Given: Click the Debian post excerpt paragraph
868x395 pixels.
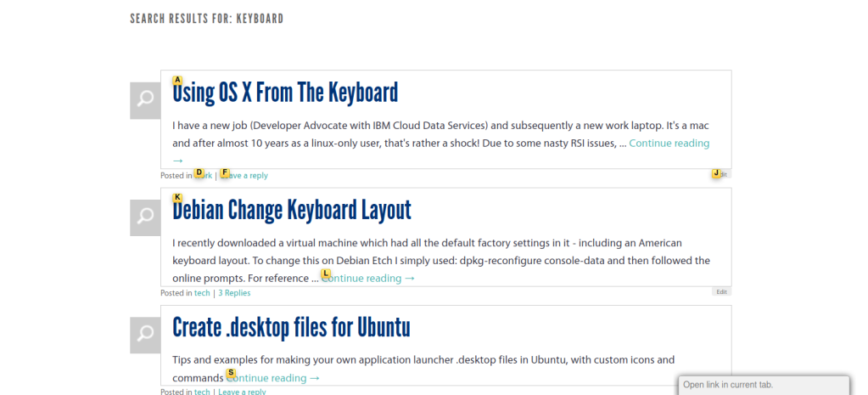Looking at the screenshot, I should [x=441, y=261].
